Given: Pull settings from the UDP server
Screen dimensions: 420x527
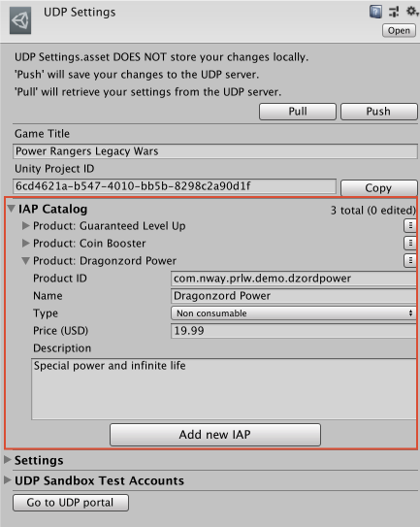Looking at the screenshot, I should click(298, 112).
